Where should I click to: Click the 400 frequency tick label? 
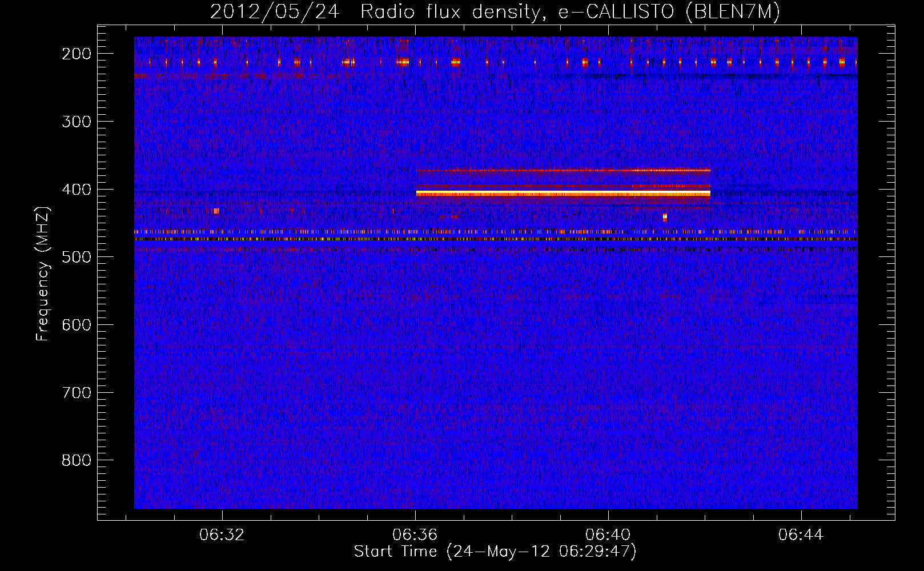76,189
